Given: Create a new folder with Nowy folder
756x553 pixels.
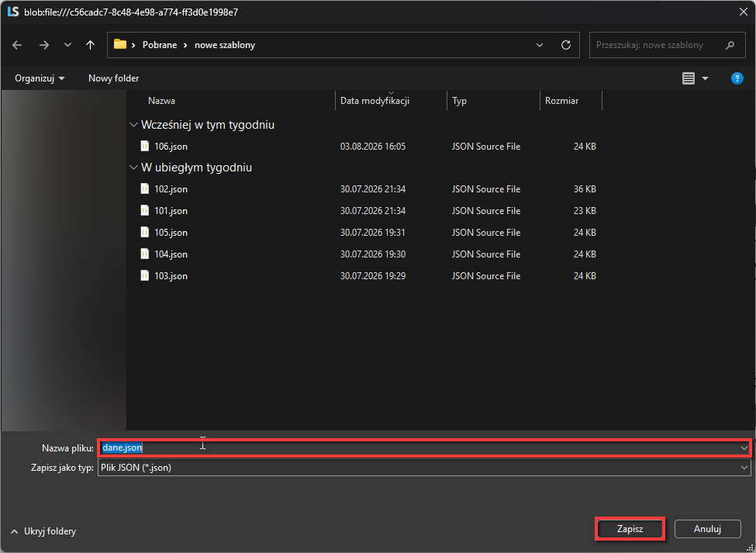Looking at the screenshot, I should pos(113,78).
